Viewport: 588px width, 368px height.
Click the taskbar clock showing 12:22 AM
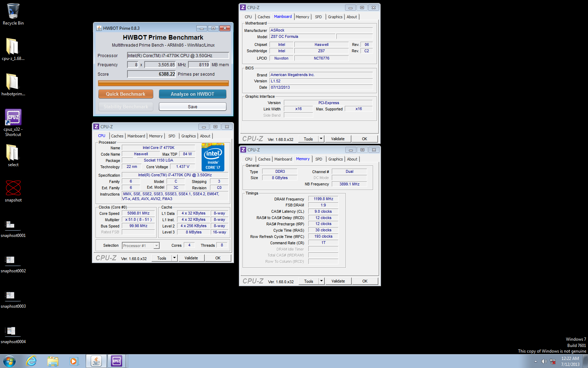(570, 361)
